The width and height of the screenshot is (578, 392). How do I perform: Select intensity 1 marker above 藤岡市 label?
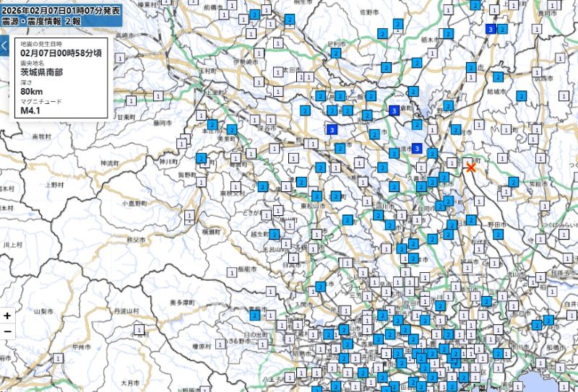(158, 96)
